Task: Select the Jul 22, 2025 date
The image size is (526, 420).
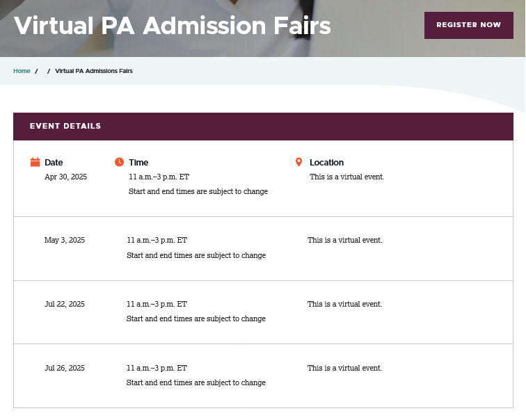Action: pyautogui.click(x=65, y=304)
